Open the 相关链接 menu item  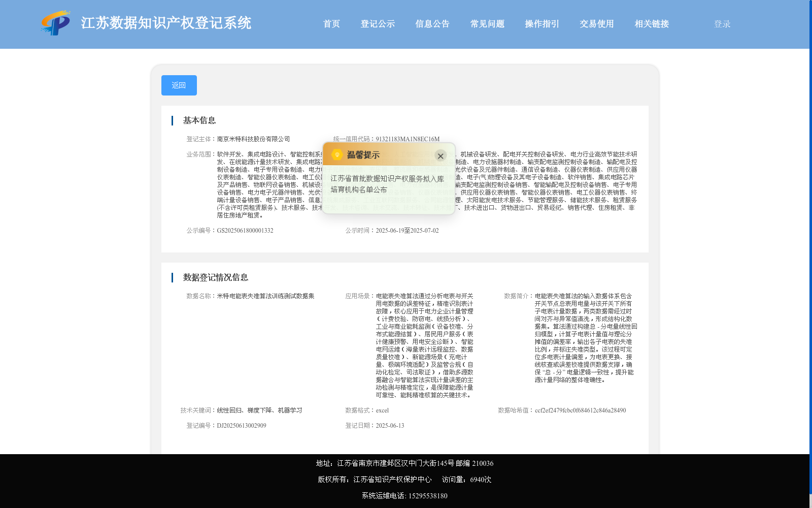tap(652, 24)
